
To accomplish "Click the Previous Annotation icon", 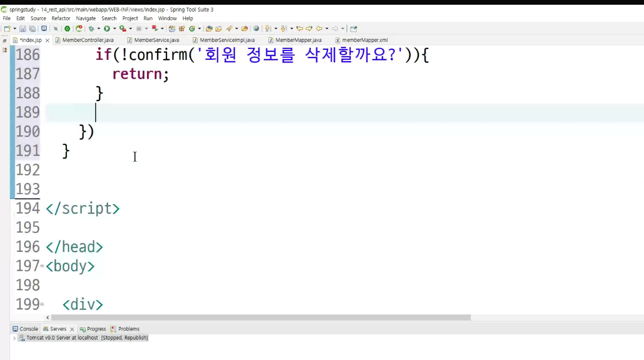I will point(284,29).
